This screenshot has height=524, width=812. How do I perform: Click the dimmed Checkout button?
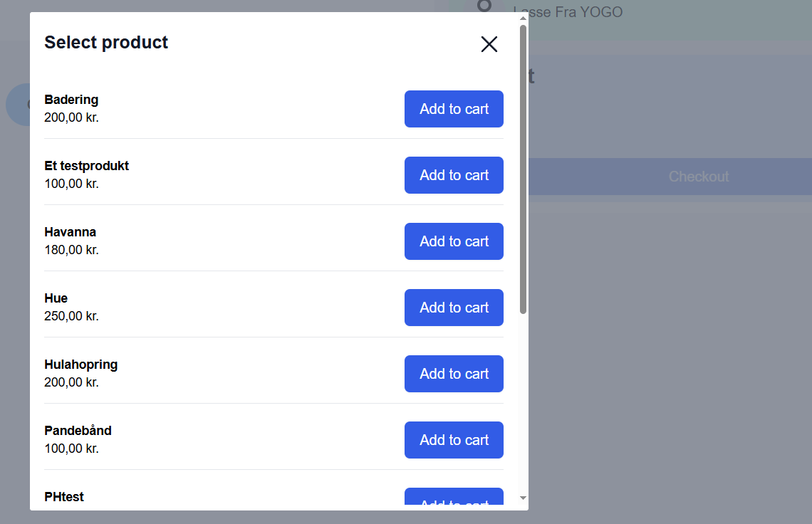coord(698,177)
